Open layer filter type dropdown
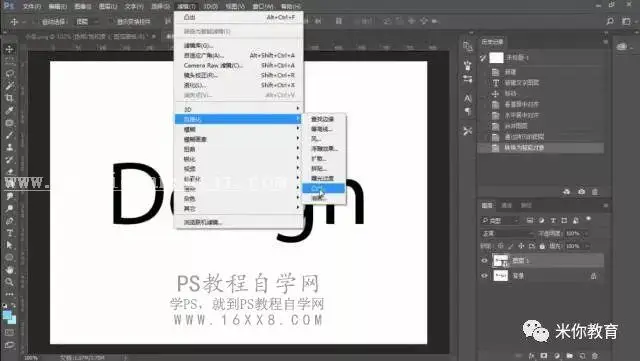The image size is (640, 361). click(x=500, y=221)
